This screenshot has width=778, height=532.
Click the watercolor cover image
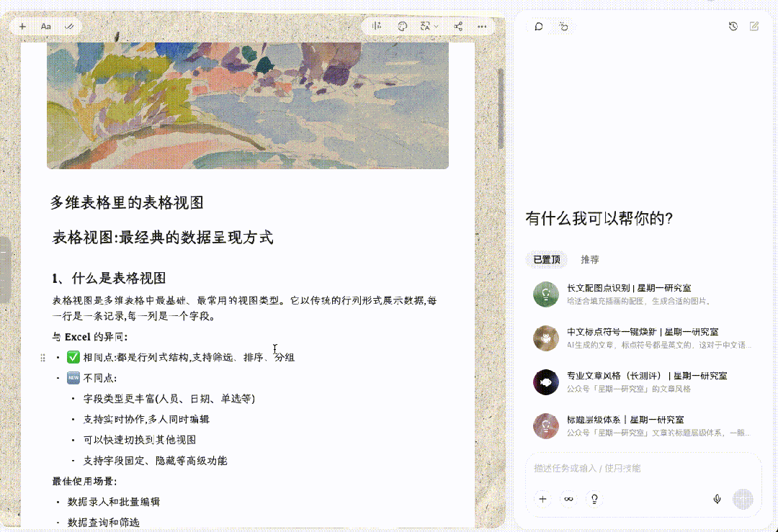(248, 106)
